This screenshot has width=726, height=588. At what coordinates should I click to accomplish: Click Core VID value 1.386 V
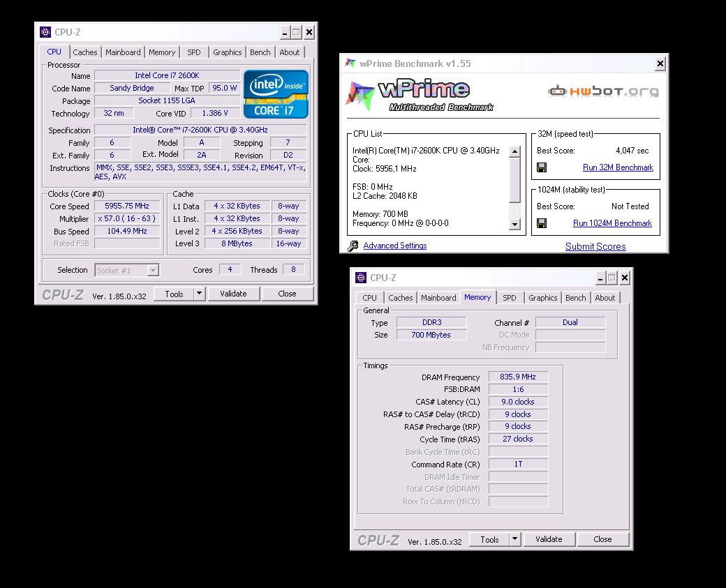[215, 113]
